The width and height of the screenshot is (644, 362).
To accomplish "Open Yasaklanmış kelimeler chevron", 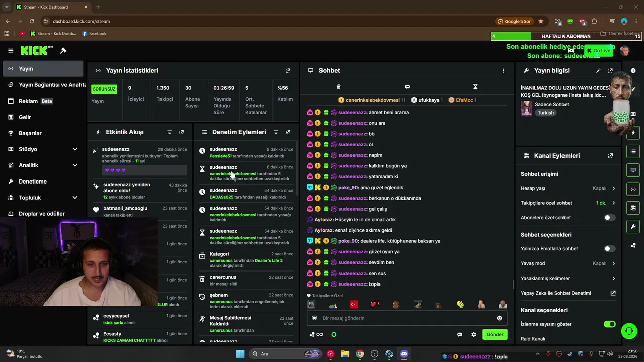I will (613, 279).
